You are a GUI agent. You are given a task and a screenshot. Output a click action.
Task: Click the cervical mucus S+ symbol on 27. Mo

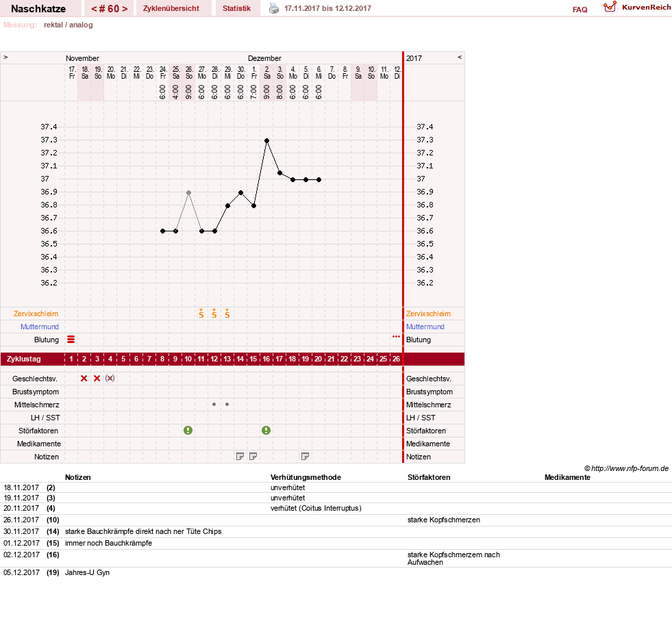pos(201,313)
